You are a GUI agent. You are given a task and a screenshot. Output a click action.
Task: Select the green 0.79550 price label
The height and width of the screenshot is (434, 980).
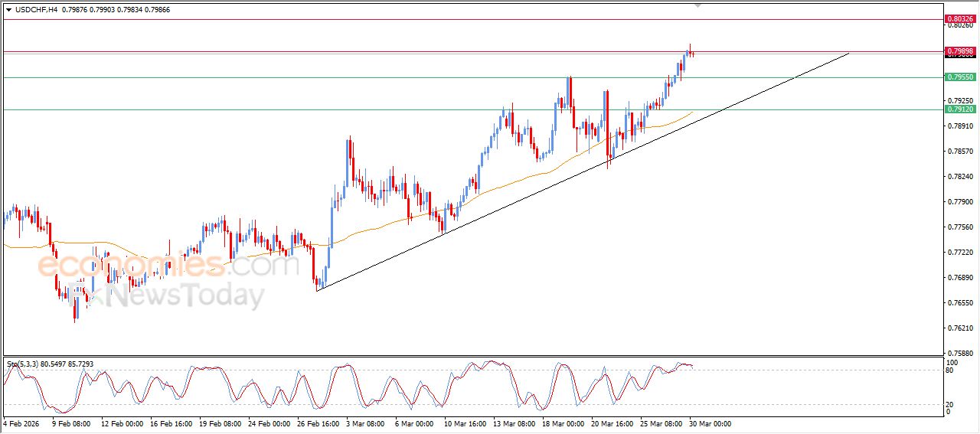point(959,77)
